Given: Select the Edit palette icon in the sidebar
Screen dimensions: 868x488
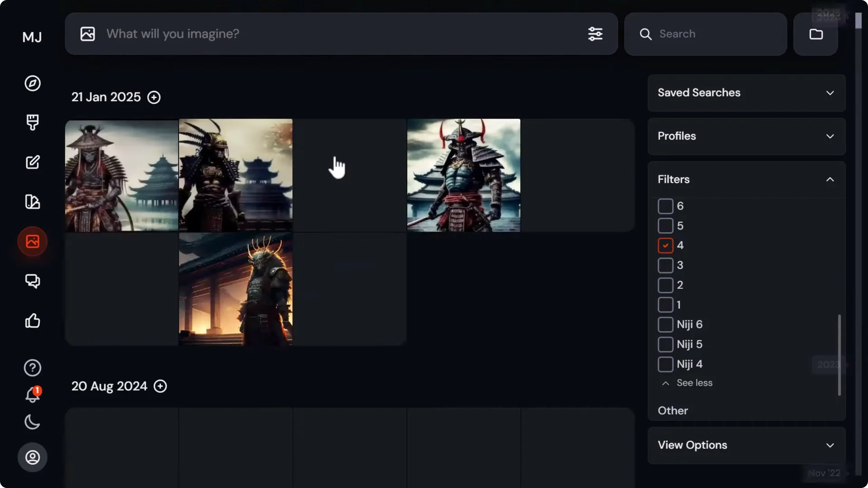Looking at the screenshot, I should (32, 202).
